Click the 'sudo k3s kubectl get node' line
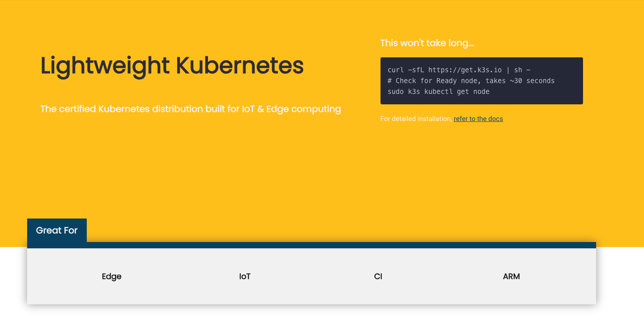 tap(438, 92)
